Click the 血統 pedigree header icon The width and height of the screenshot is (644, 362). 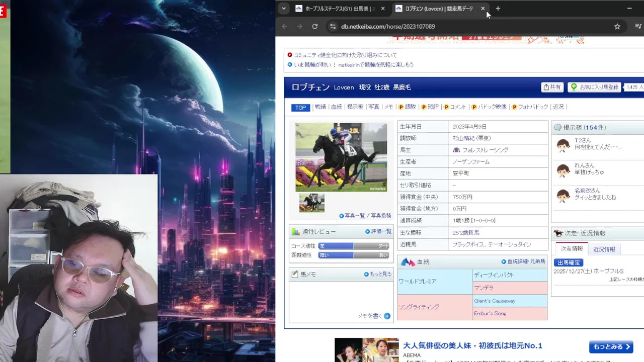click(x=408, y=262)
